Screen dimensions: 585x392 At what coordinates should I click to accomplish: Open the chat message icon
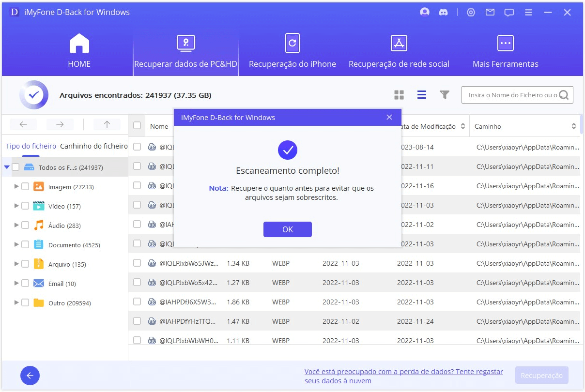509,13
